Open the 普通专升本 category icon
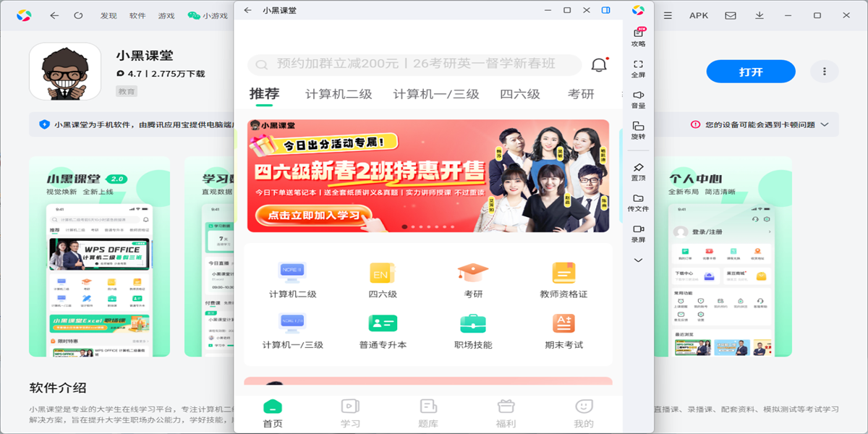The height and width of the screenshot is (434, 868). click(383, 331)
